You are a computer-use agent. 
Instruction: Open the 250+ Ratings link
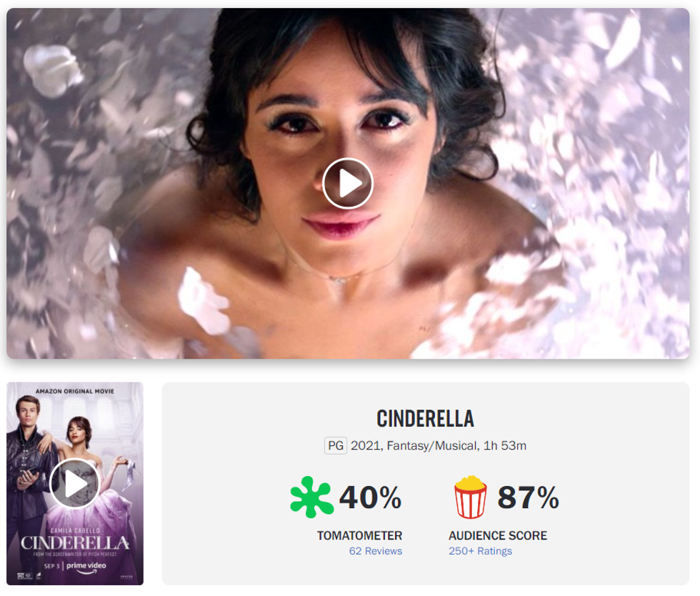tap(480, 551)
